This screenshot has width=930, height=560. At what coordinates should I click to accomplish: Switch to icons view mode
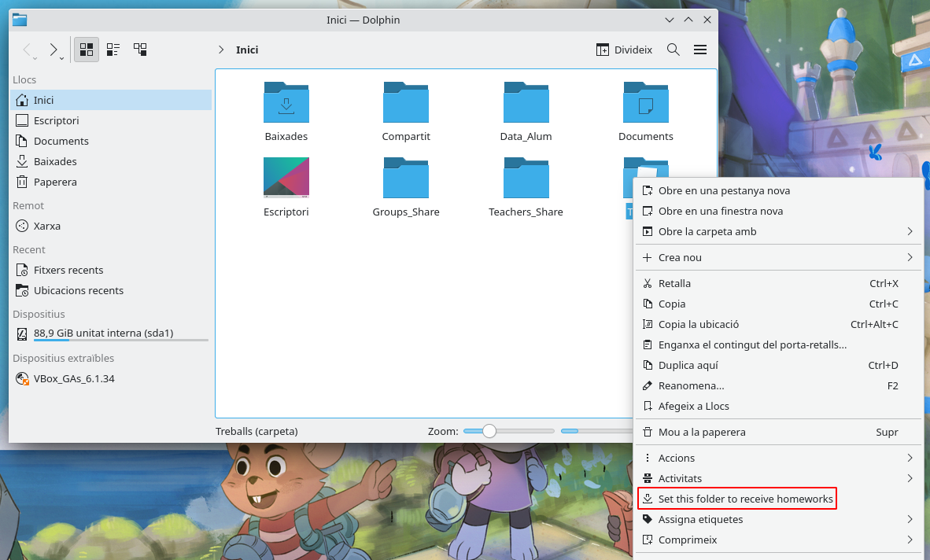pos(87,50)
